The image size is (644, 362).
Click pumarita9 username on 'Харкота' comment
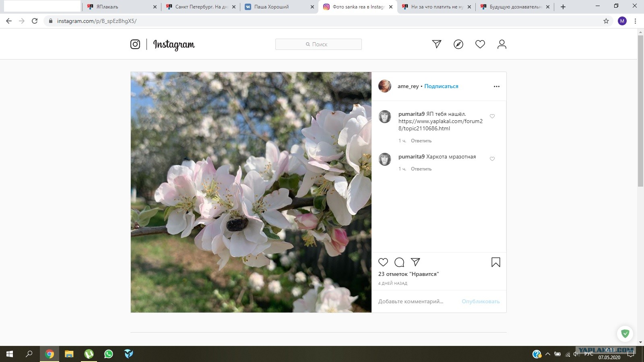411,156
